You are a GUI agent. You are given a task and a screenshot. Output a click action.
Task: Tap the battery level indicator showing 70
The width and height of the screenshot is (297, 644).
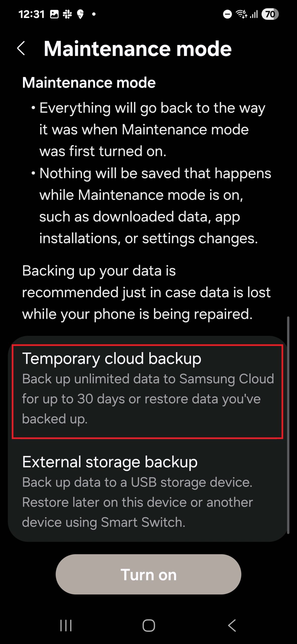[x=270, y=14]
